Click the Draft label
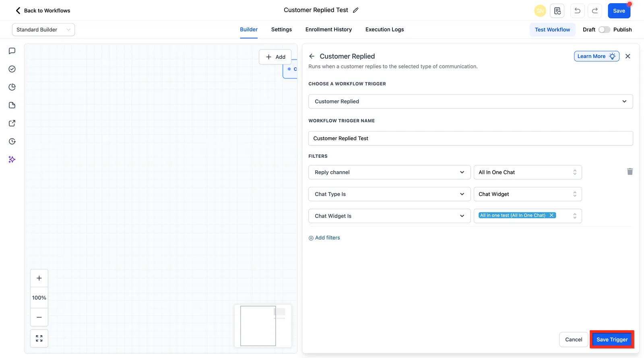The width and height of the screenshot is (644, 358). [589, 30]
